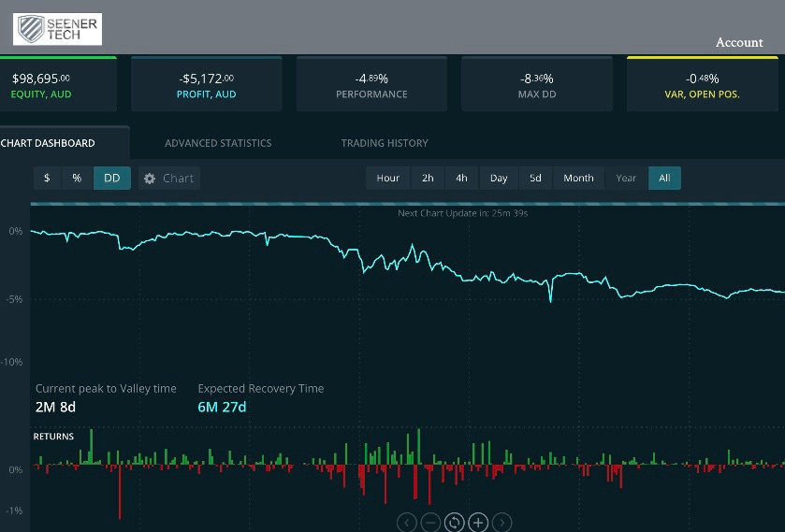Set chart range to Day
Screen dimensions: 785x532
point(499,179)
